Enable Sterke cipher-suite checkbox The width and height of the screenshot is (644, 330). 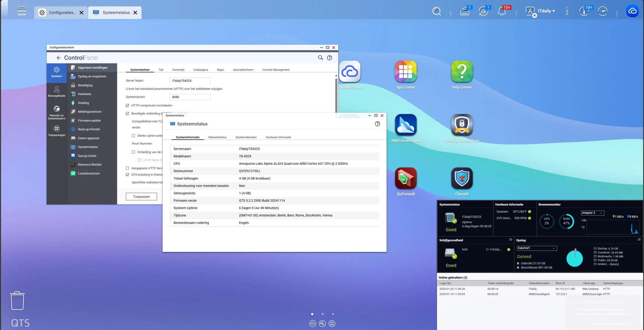tap(133, 136)
